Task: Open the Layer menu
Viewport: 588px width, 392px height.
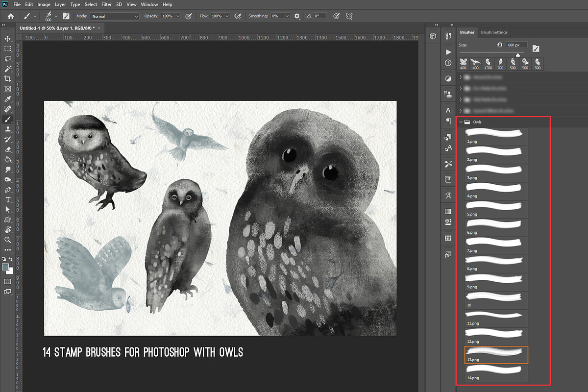Action: click(x=60, y=4)
